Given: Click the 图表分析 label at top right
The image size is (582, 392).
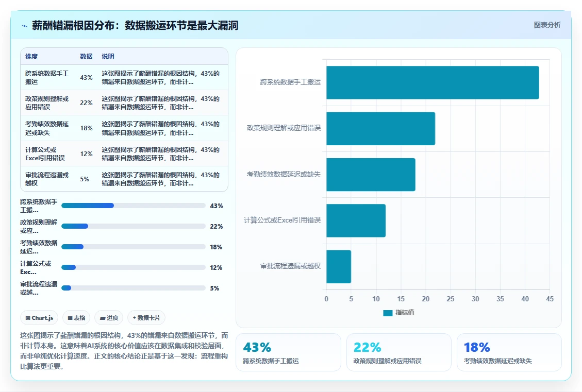Looking at the screenshot, I should point(547,25).
